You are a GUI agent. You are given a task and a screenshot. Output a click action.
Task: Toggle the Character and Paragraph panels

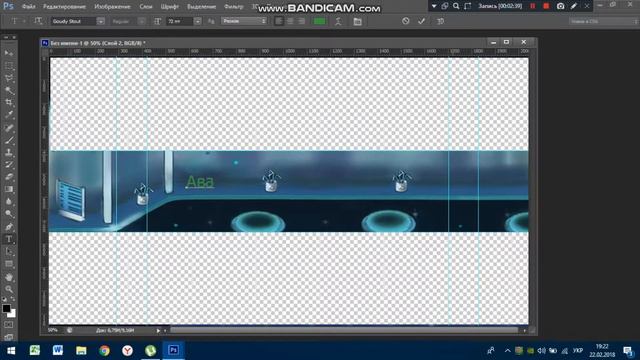[358, 22]
